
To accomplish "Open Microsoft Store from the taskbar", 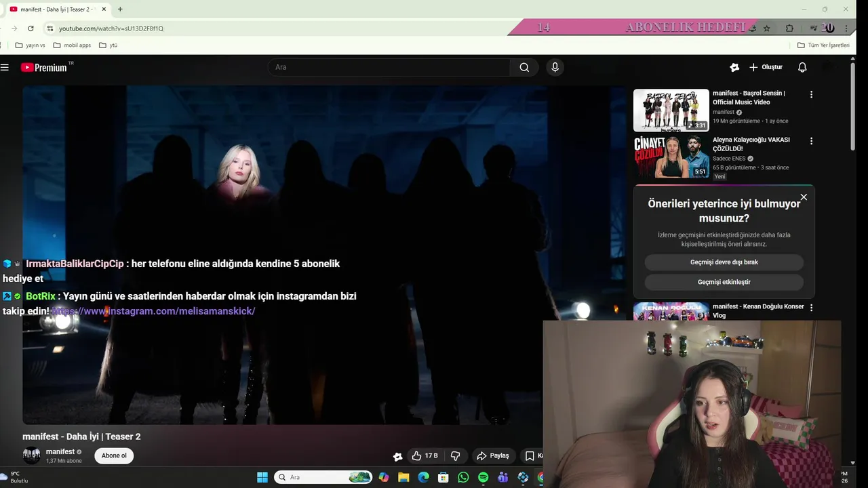I will (443, 477).
